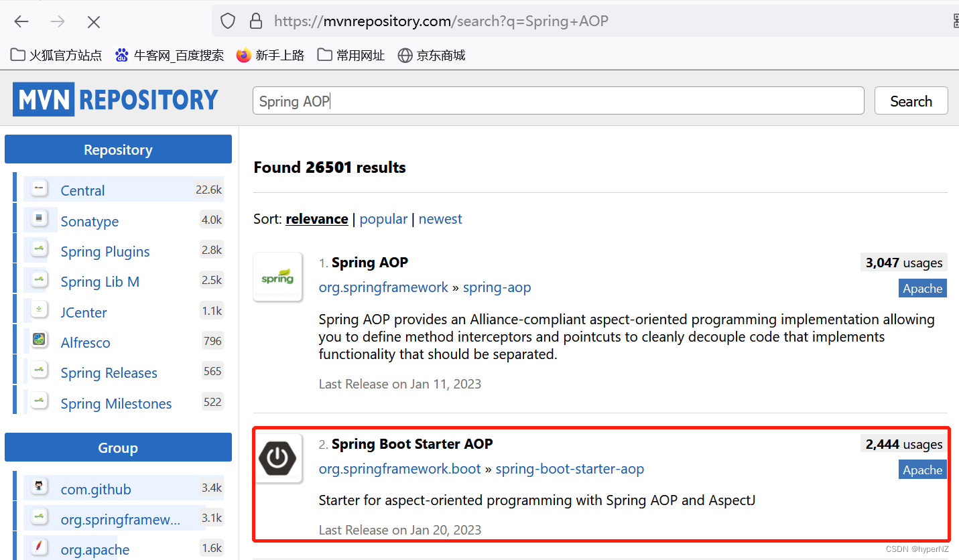Open the 新手上路 Firefox bookmark
959x560 pixels.
pyautogui.click(x=270, y=55)
